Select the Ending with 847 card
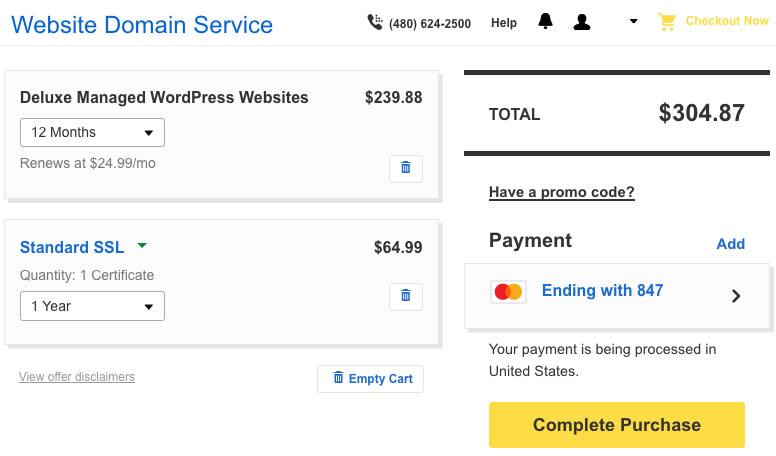This screenshot has height=456, width=776. point(617,296)
